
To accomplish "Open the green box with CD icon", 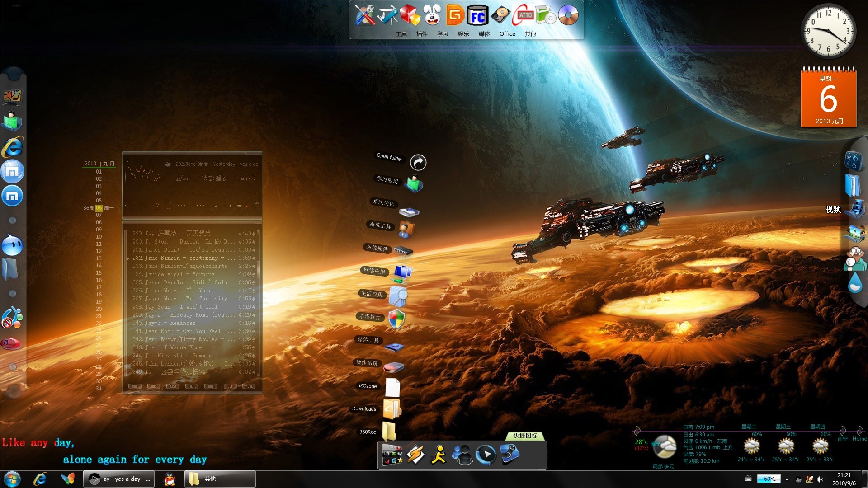I will coord(546,15).
